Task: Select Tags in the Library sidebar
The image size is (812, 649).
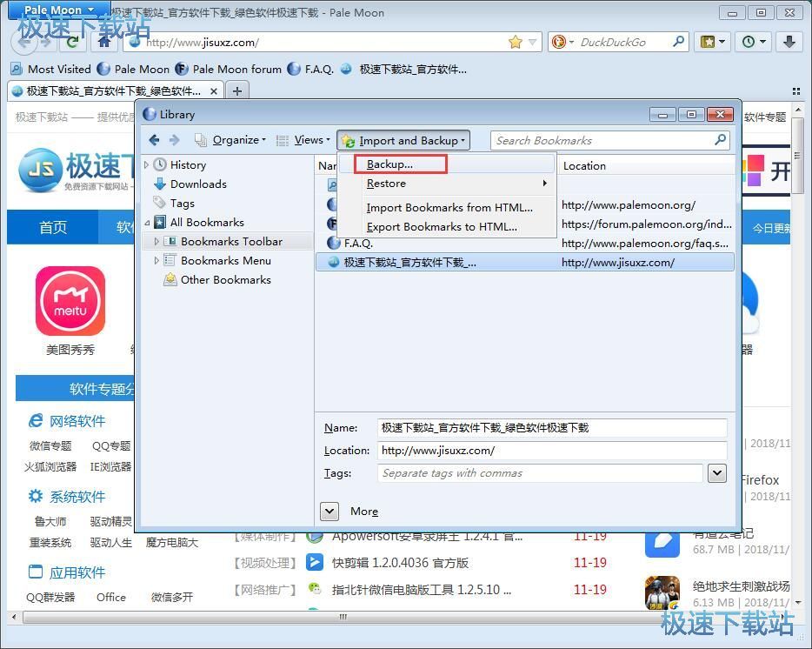Action: pos(183,204)
